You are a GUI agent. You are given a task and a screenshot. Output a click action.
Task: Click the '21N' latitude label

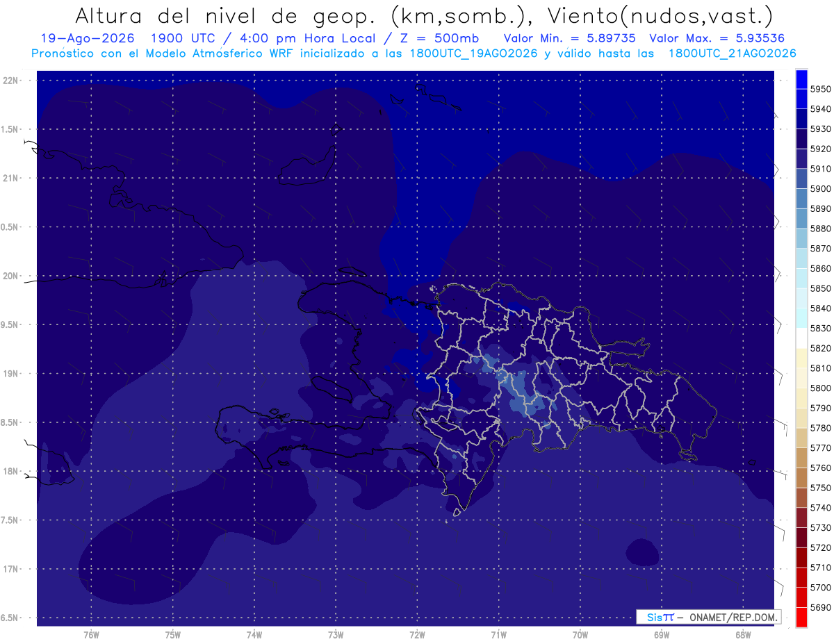tap(11, 178)
